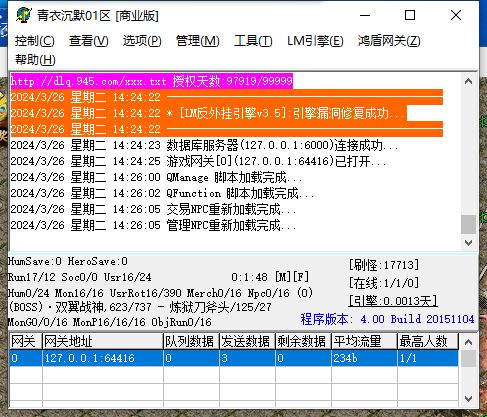Open the 控制(C) menu
The height and width of the screenshot is (417, 487).
click(x=35, y=41)
